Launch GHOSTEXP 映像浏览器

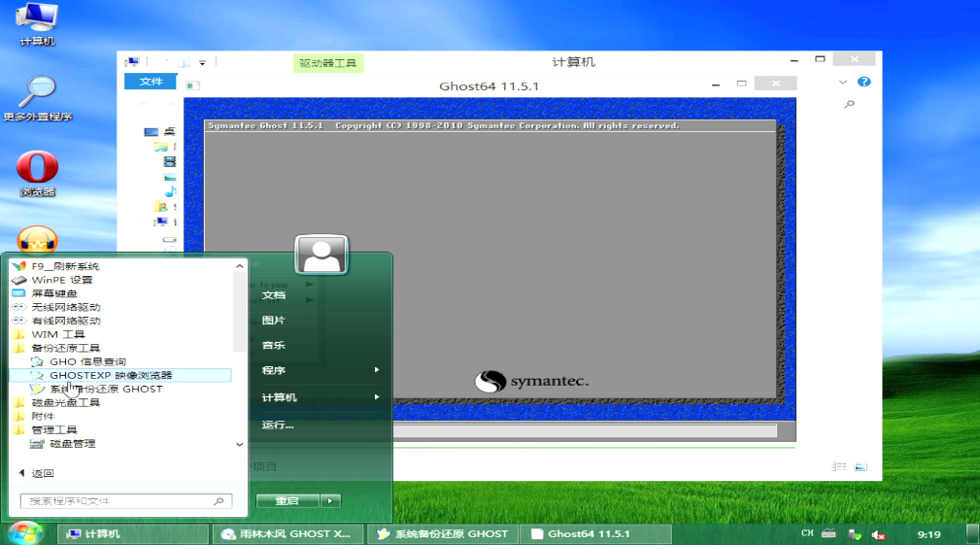click(x=119, y=376)
